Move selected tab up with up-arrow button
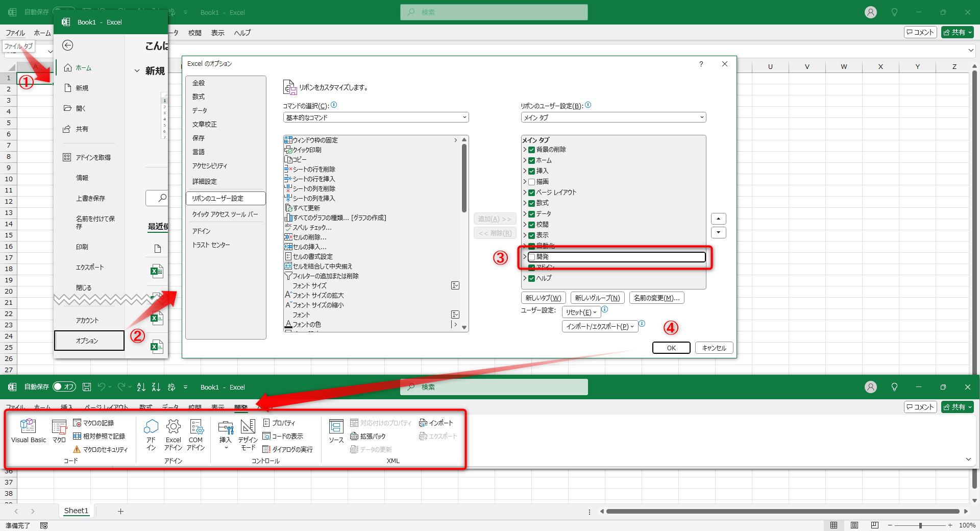This screenshot has height=531, width=980. point(718,219)
